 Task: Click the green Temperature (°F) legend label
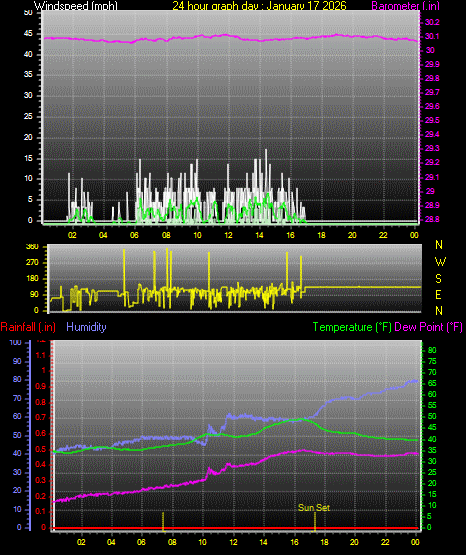[x=352, y=327]
